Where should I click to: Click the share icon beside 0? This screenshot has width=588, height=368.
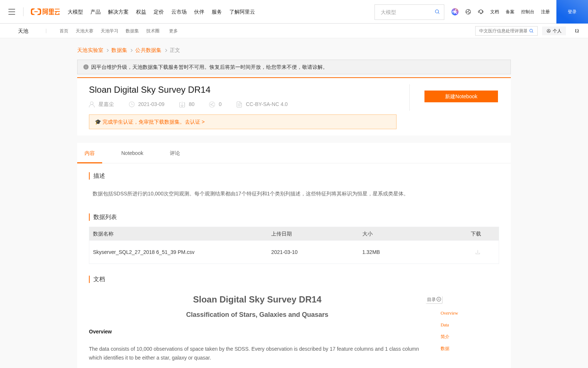[x=212, y=105]
